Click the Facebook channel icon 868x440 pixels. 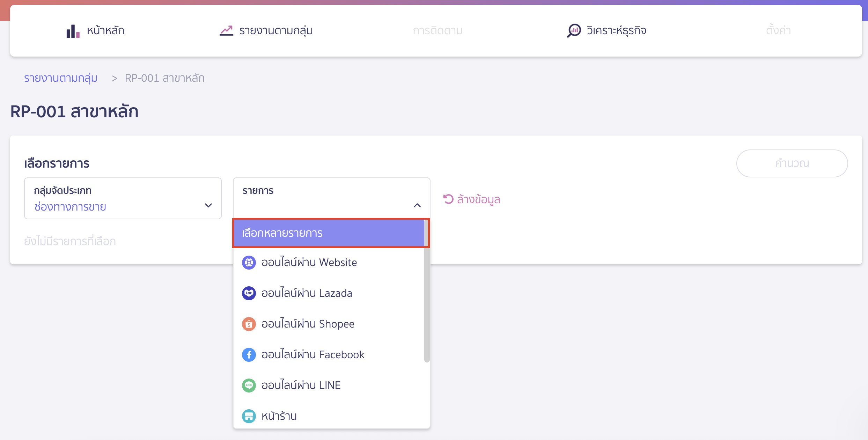tap(249, 355)
